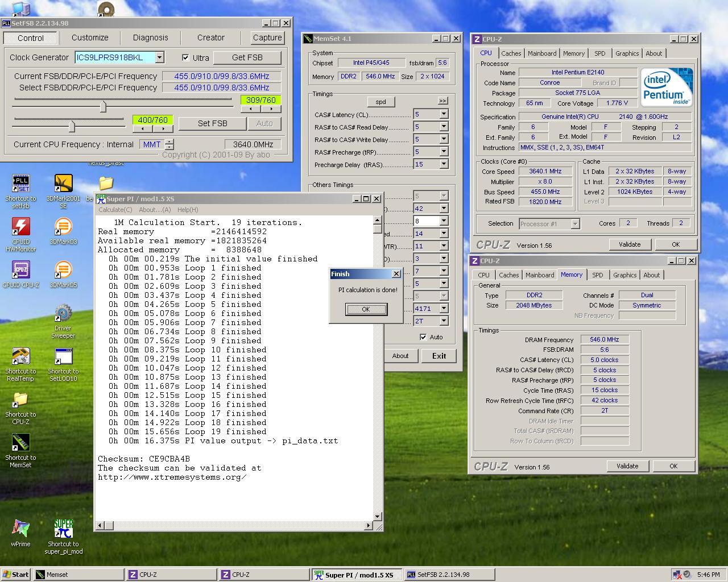
Task: Launch the CPUID CPU-Z desktop icon
Action: click(20, 274)
